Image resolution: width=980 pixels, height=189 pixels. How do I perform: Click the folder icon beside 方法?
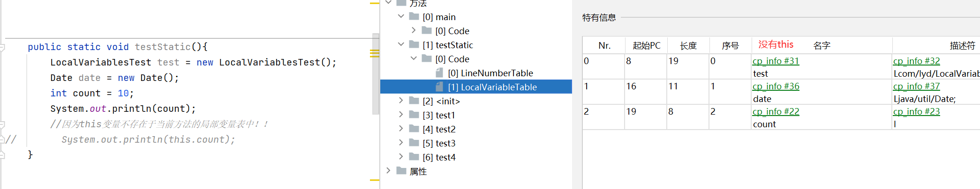401,3
